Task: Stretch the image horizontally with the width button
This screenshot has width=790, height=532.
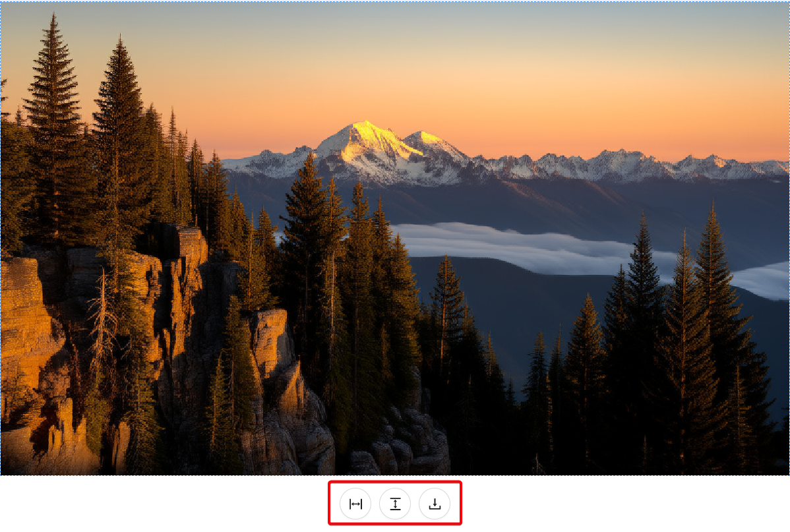Action: pos(355,504)
